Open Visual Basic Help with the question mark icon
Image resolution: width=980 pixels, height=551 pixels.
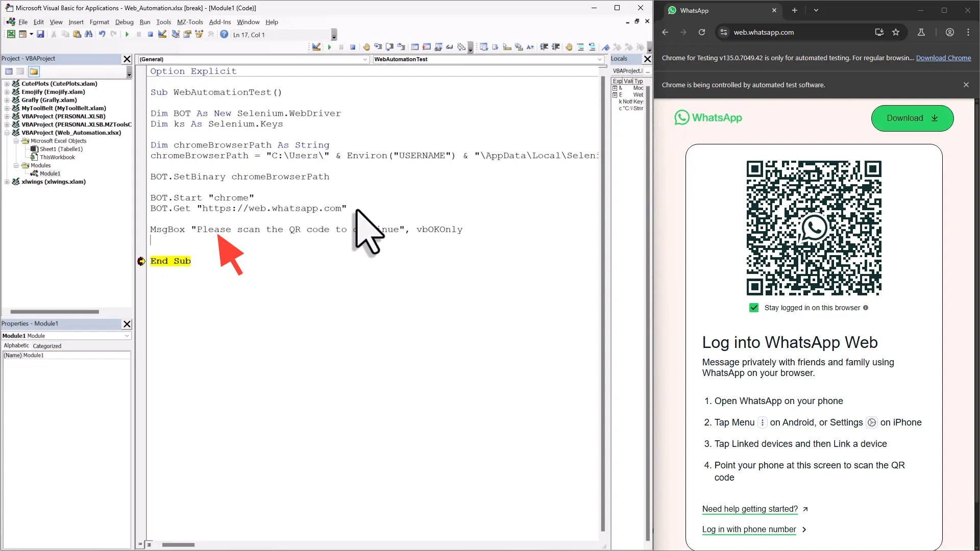[x=224, y=34]
